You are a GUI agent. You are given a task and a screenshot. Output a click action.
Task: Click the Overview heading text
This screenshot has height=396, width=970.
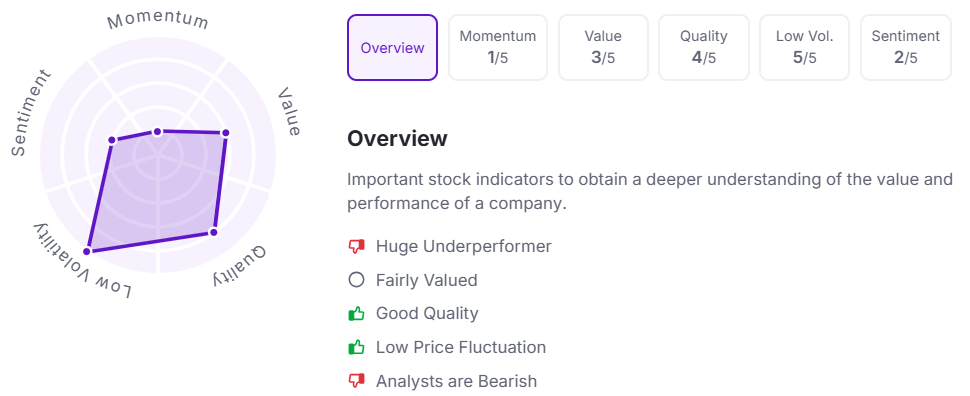tap(397, 138)
